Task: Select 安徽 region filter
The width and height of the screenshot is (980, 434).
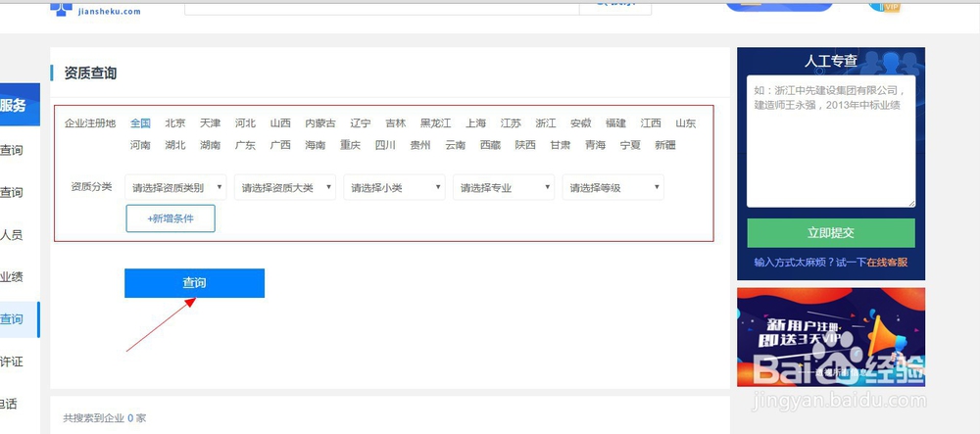Action: pos(580,123)
